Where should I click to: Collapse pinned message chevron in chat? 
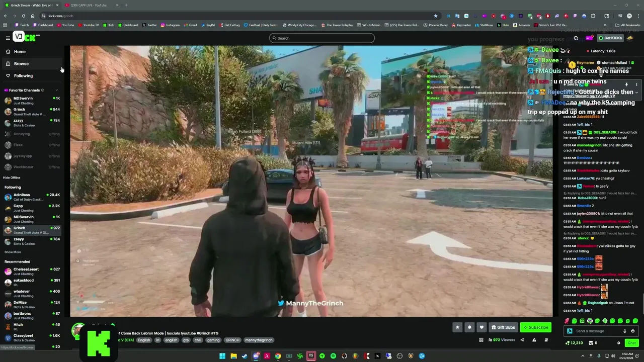tap(636, 92)
